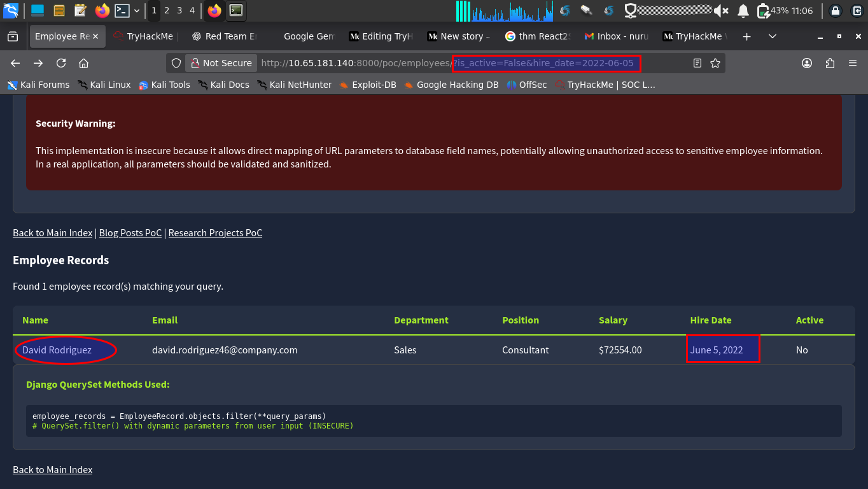Open the Firefox account icon
The image size is (868, 489).
[x=807, y=63]
